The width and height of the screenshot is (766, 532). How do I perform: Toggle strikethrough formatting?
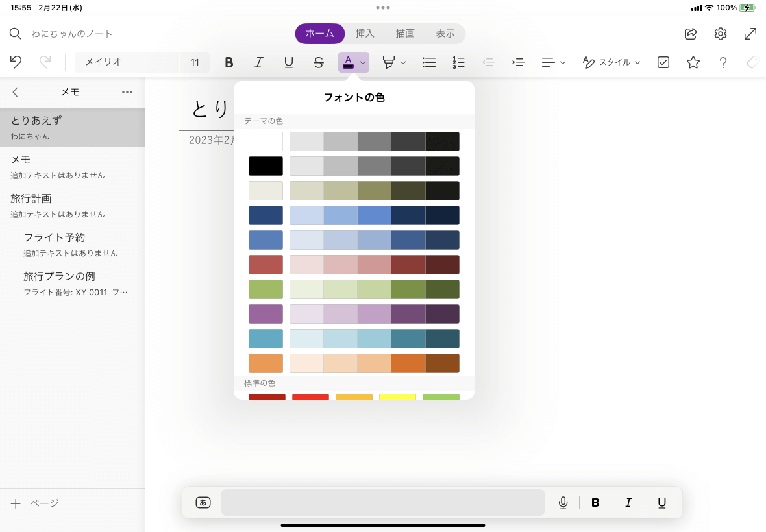point(318,62)
